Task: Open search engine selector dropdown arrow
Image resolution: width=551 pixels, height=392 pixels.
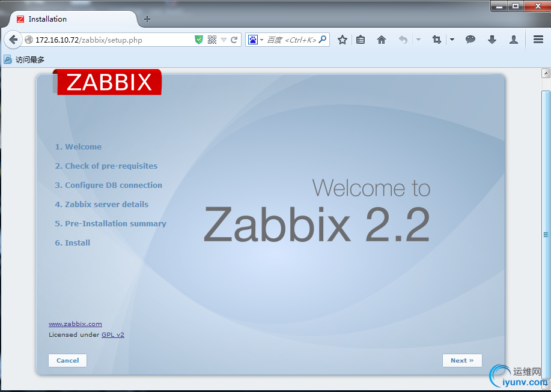Action: [x=262, y=40]
